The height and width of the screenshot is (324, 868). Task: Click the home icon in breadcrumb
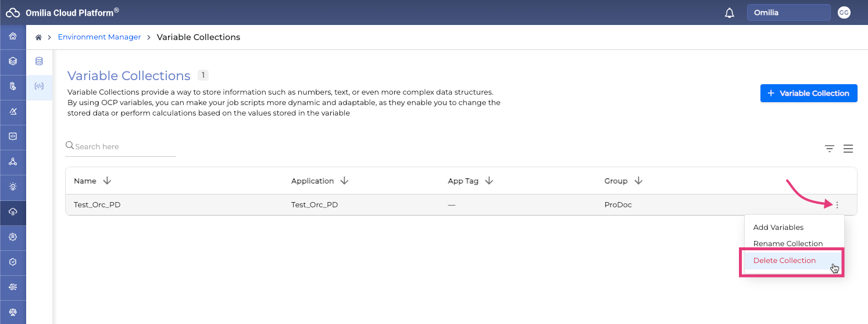pos(38,37)
